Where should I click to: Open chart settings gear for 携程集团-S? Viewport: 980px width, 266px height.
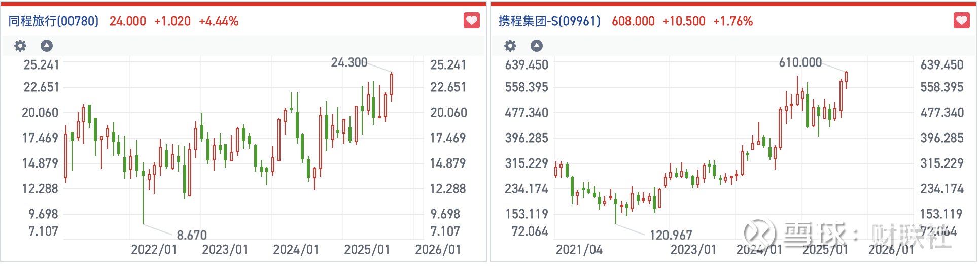(x=510, y=46)
